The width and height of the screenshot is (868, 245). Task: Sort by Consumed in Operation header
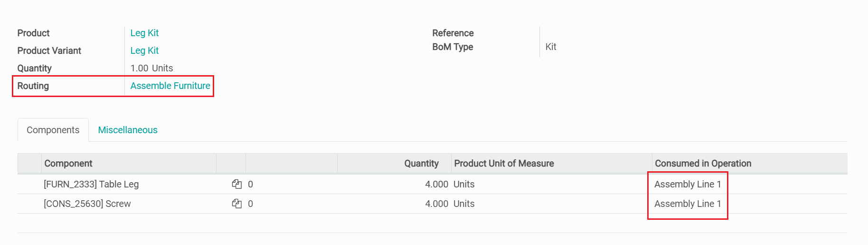tap(703, 163)
